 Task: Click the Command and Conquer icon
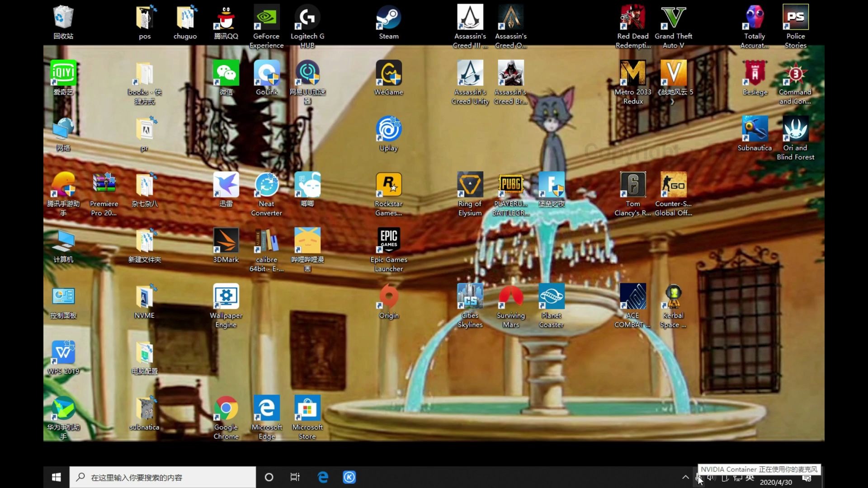click(796, 82)
